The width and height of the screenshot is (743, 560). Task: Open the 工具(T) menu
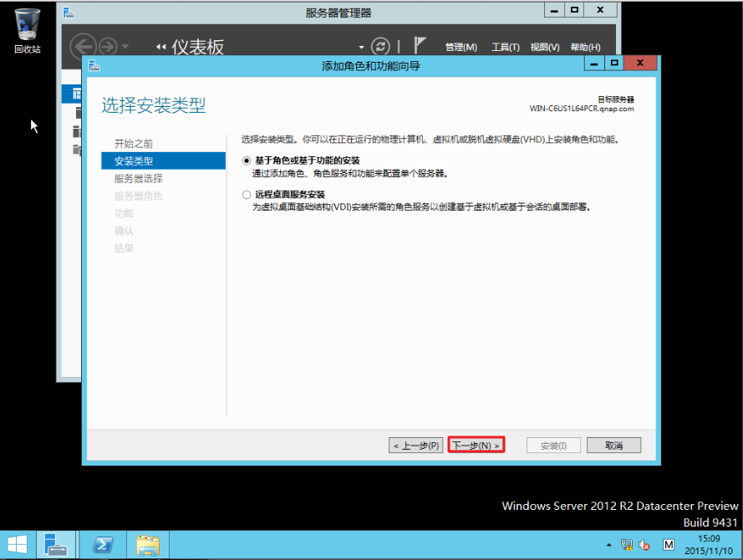pos(505,47)
